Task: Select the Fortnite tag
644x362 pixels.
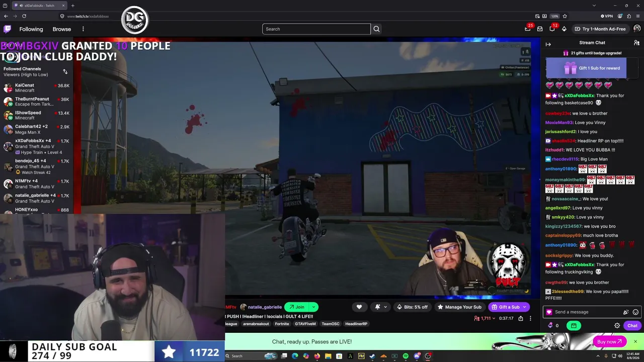Action: (x=282, y=324)
